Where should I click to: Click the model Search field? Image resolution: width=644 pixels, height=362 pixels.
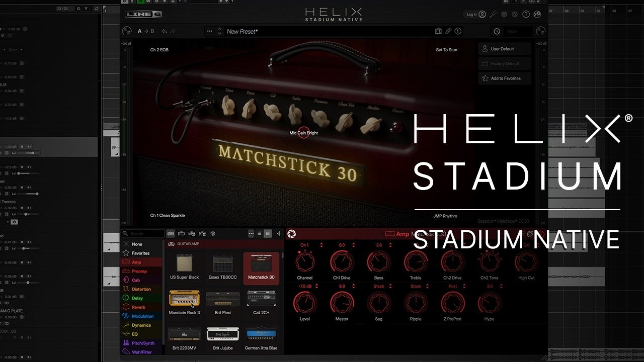coord(143,234)
